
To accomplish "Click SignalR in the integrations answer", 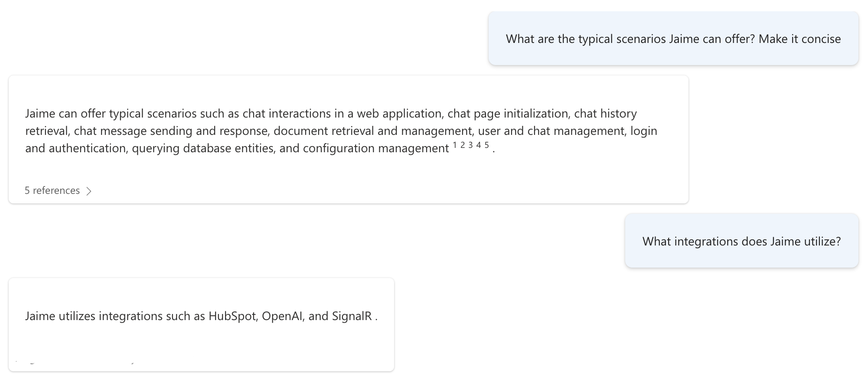I will 352,316.
